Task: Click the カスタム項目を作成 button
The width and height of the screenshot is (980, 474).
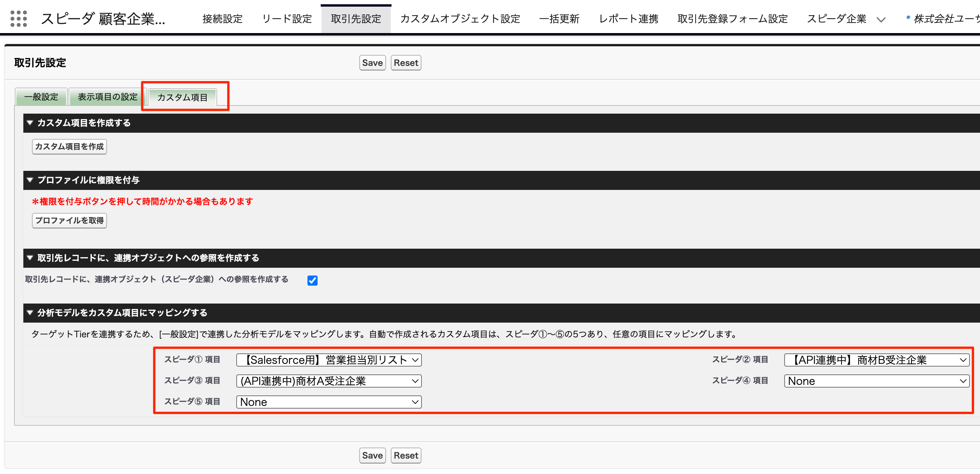Action: pos(69,147)
